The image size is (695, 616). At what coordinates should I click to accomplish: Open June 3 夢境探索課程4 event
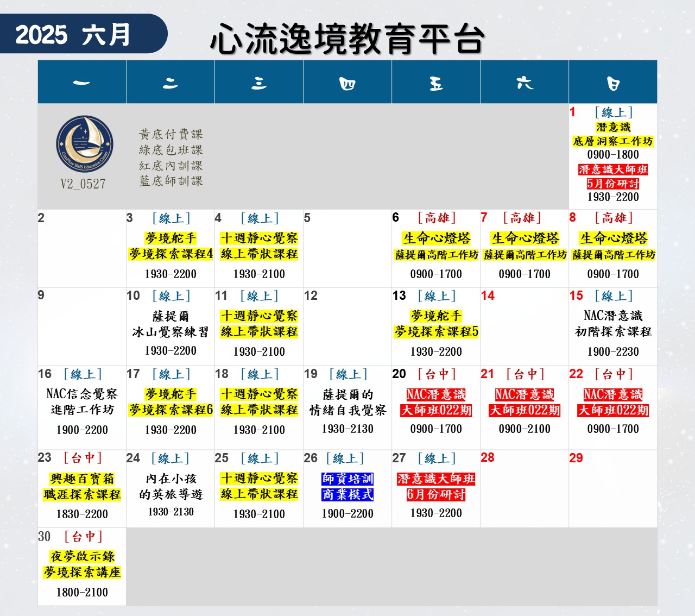click(170, 247)
